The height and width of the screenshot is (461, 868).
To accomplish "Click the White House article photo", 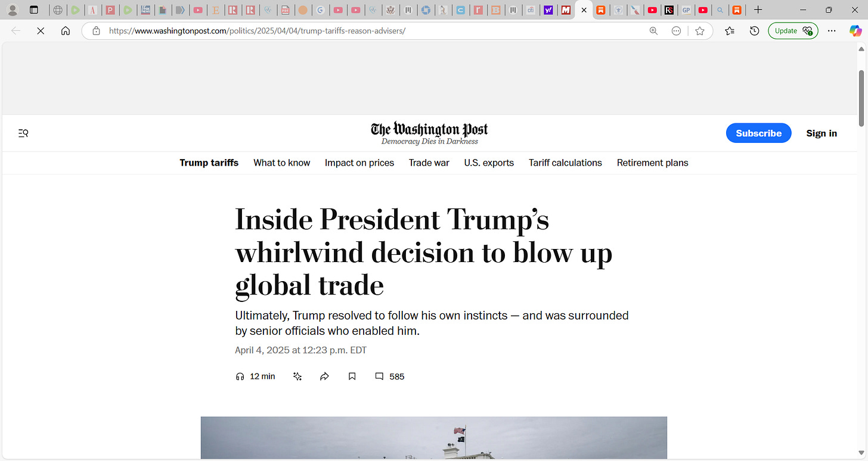I will [434, 438].
